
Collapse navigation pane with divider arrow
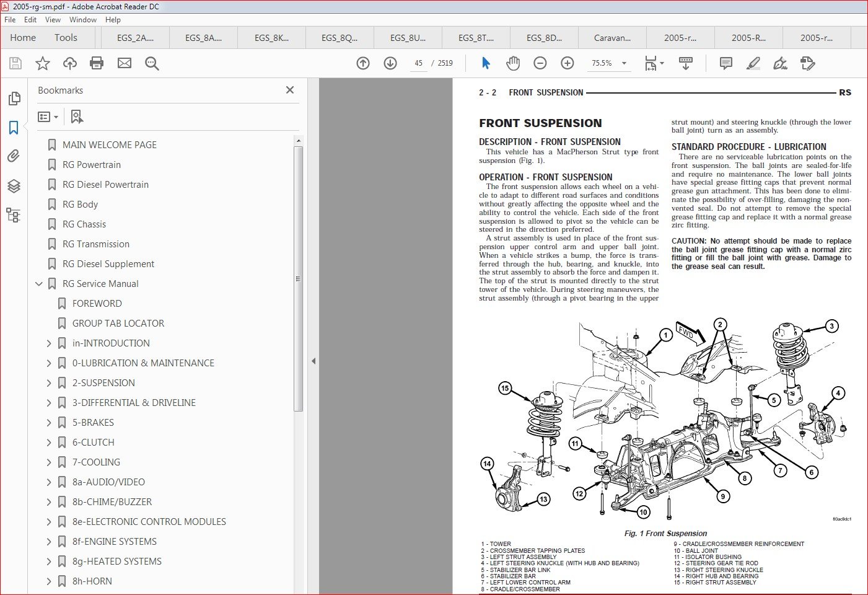[x=313, y=361]
